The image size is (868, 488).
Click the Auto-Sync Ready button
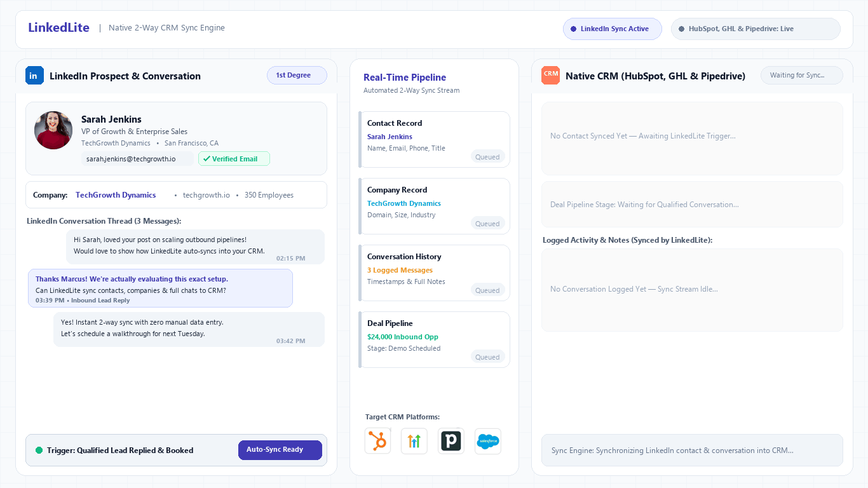(x=280, y=450)
